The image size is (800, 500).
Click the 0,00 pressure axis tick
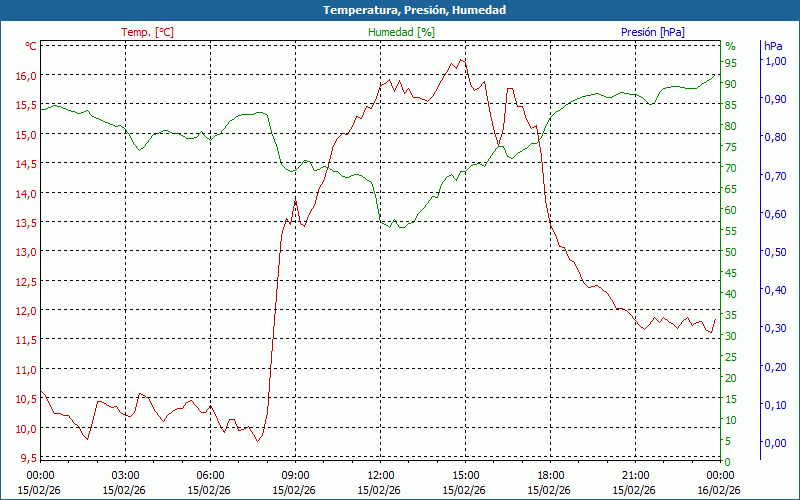click(x=774, y=443)
